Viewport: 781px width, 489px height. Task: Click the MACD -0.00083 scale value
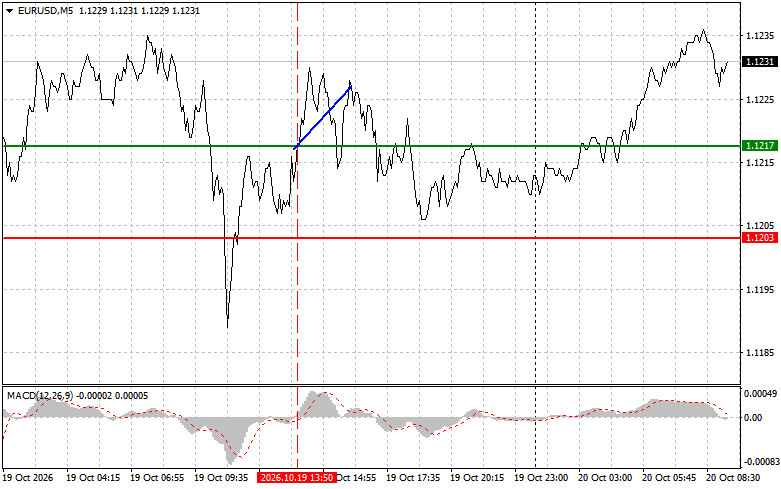point(759,462)
